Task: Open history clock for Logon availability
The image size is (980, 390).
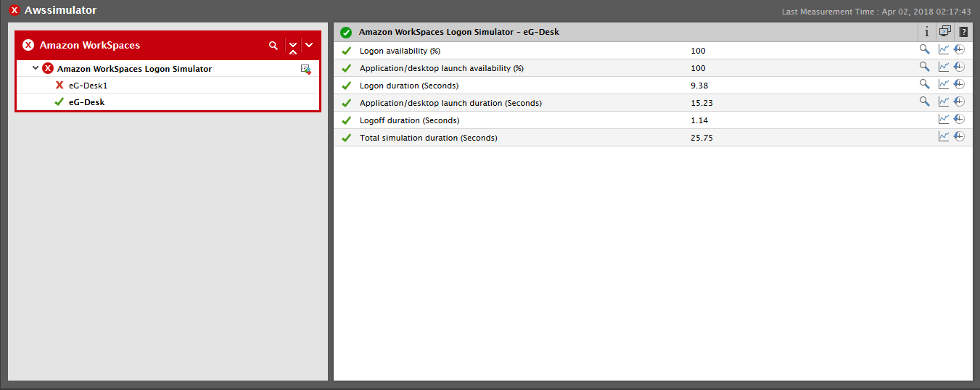Action: [959, 49]
